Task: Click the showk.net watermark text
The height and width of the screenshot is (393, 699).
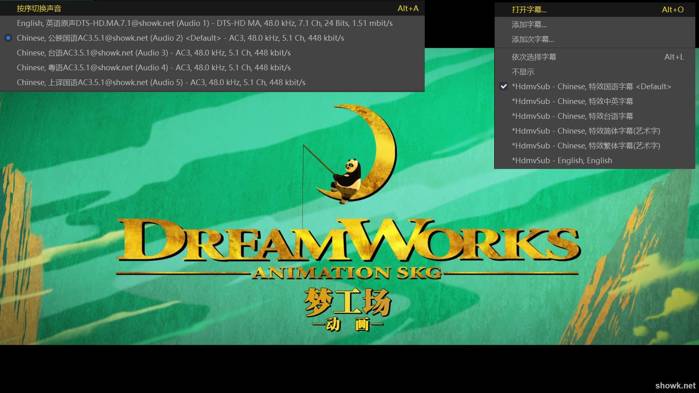Action: (x=675, y=385)
